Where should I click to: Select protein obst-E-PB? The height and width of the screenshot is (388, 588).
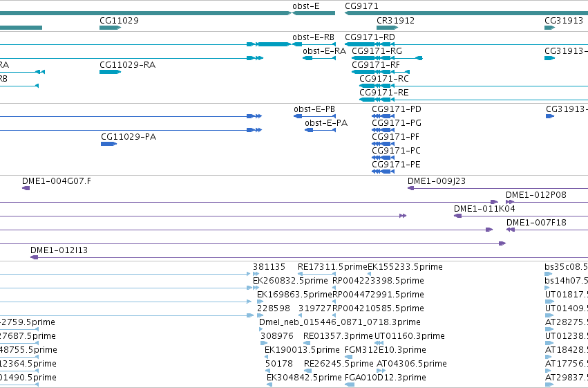click(314, 109)
